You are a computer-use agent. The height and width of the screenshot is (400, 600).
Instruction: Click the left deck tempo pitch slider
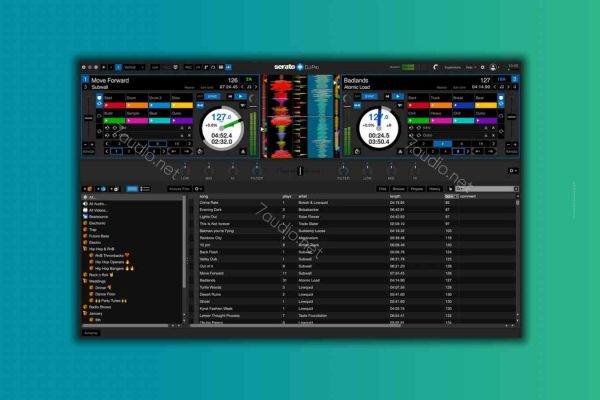point(88,118)
